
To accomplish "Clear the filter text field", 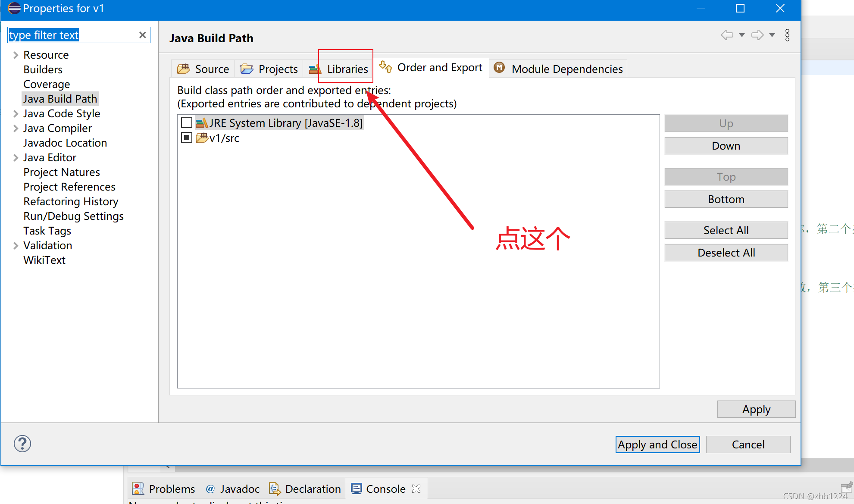I will click(x=142, y=34).
